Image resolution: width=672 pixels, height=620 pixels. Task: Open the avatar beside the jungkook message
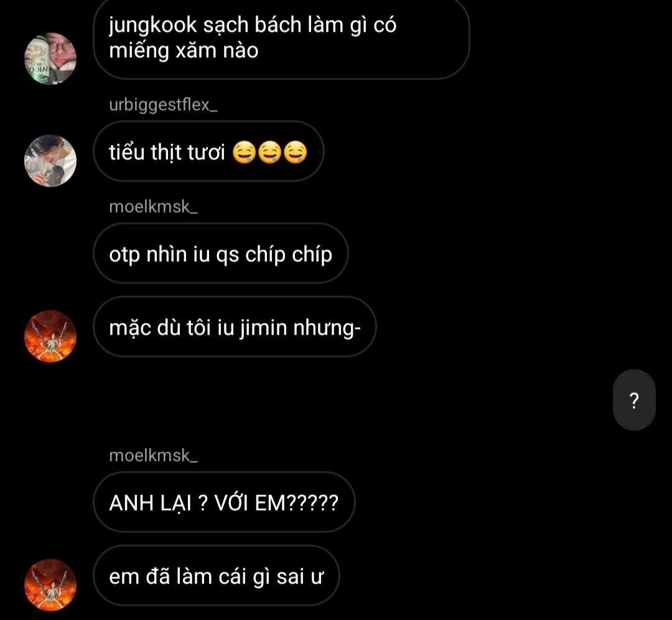pos(50,58)
